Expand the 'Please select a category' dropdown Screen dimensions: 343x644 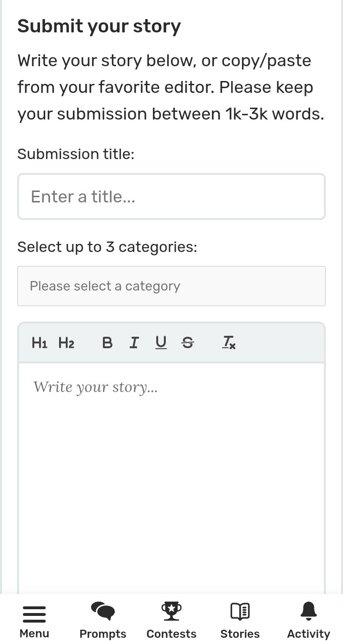tap(171, 286)
